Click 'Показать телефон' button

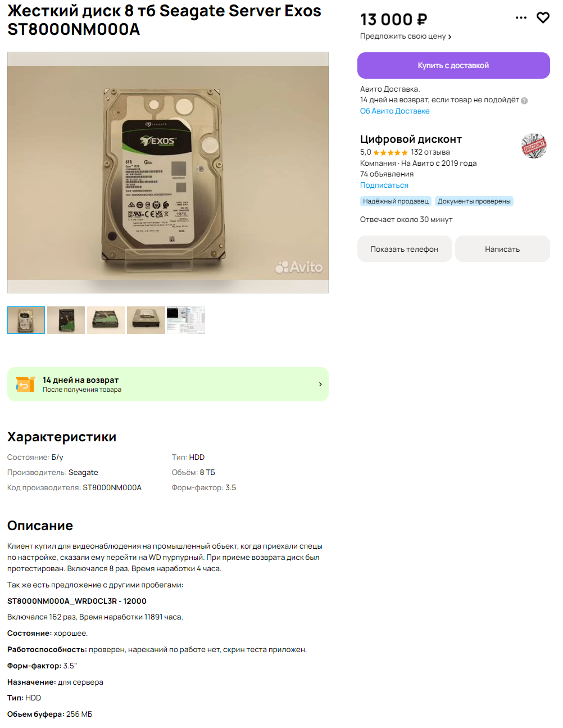pos(405,249)
